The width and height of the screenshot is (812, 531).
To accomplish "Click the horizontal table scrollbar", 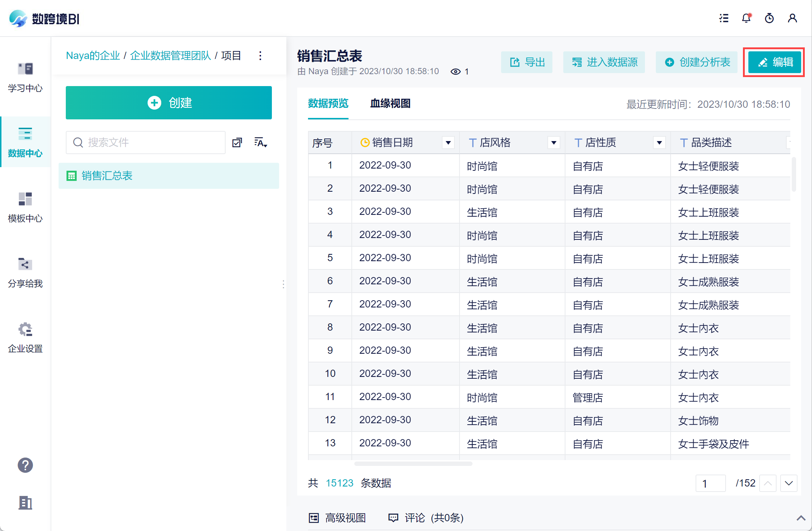I will [413, 464].
